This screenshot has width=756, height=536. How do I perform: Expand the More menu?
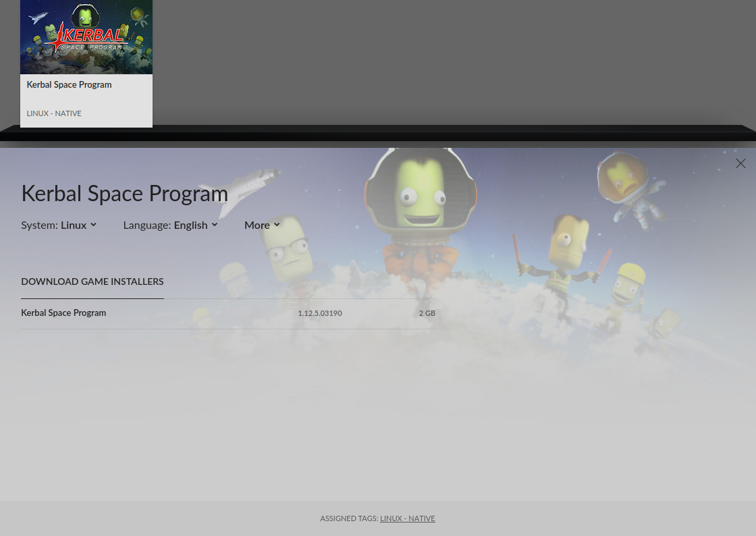[x=262, y=225]
